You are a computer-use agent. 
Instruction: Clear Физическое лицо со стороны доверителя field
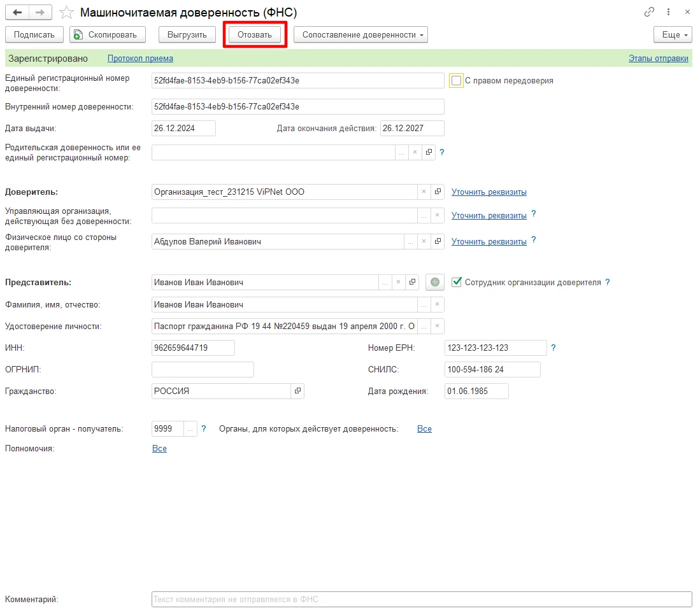pos(424,241)
